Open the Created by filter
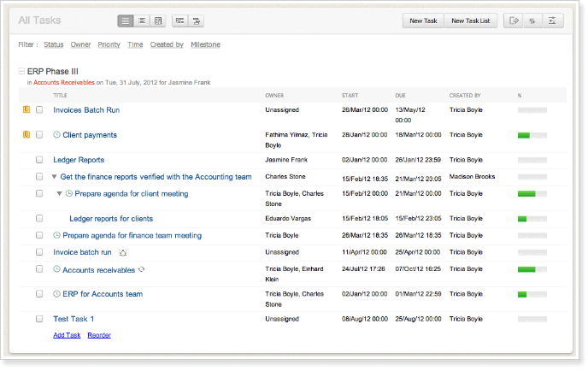588x371 pixels. pyautogui.click(x=167, y=44)
